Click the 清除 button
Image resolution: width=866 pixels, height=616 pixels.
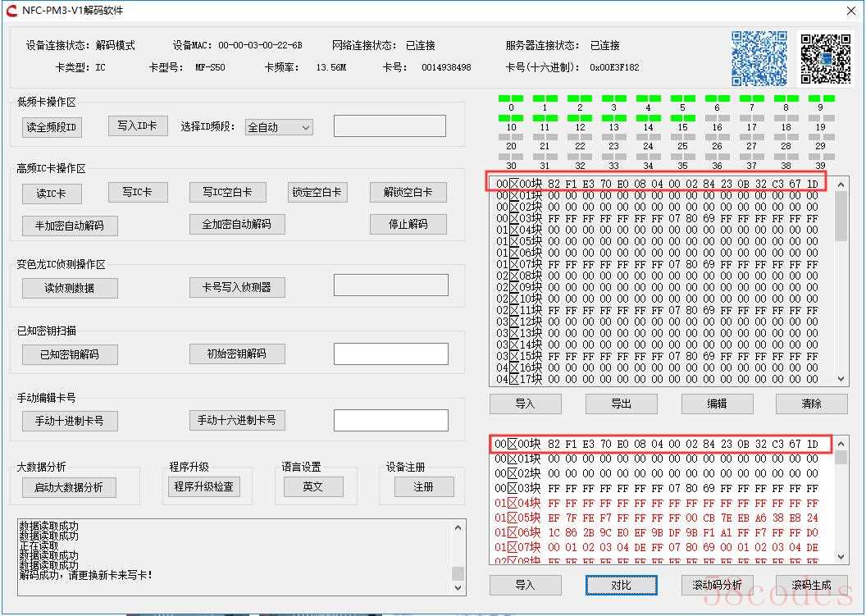(812, 404)
